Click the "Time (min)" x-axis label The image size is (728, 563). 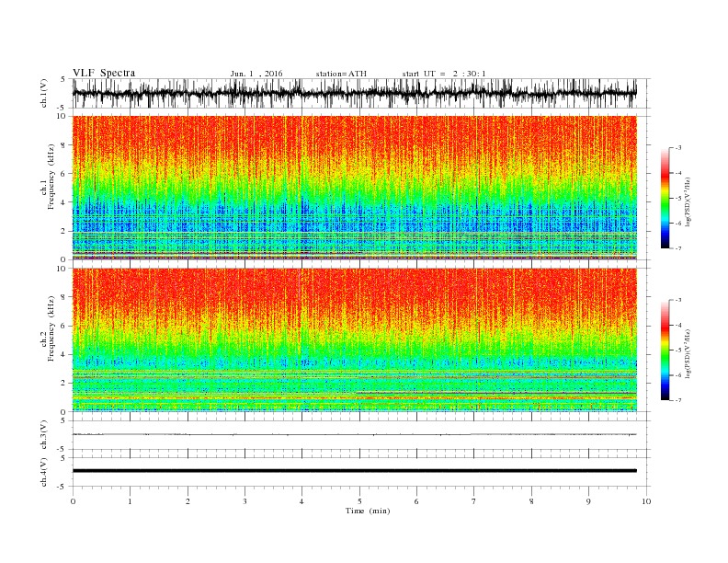[x=368, y=511]
